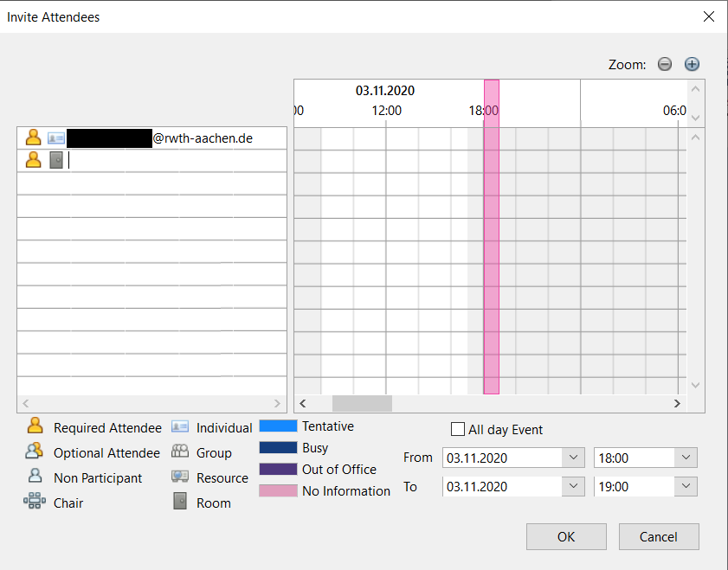Zoom in on the schedule timeline
The width and height of the screenshot is (728, 570).
692,63
